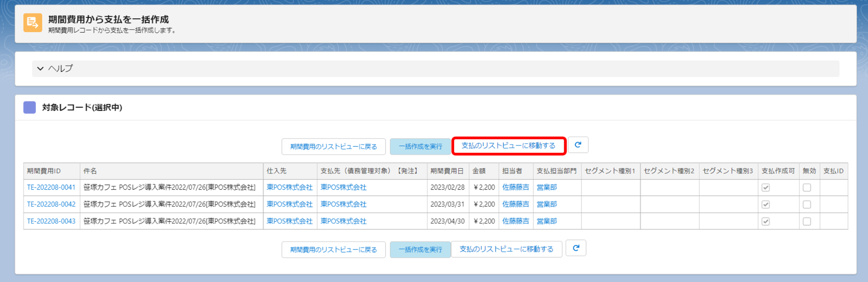Image resolution: width=868 pixels, height=282 pixels.
Task: Click bottom 期間費用のリストビューに戻る button
Action: (x=333, y=249)
